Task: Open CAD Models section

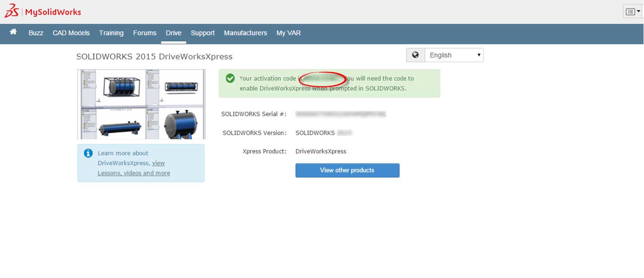Action: tap(71, 33)
